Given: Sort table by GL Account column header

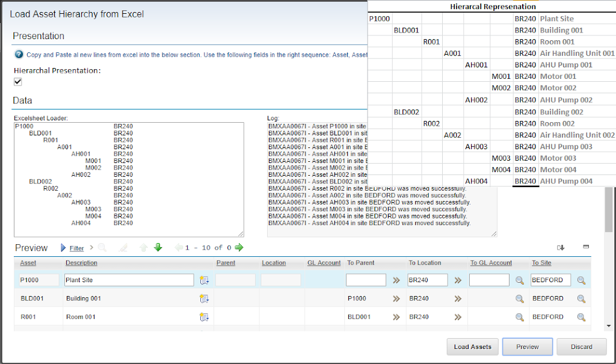Looking at the screenshot, I should (324, 262).
